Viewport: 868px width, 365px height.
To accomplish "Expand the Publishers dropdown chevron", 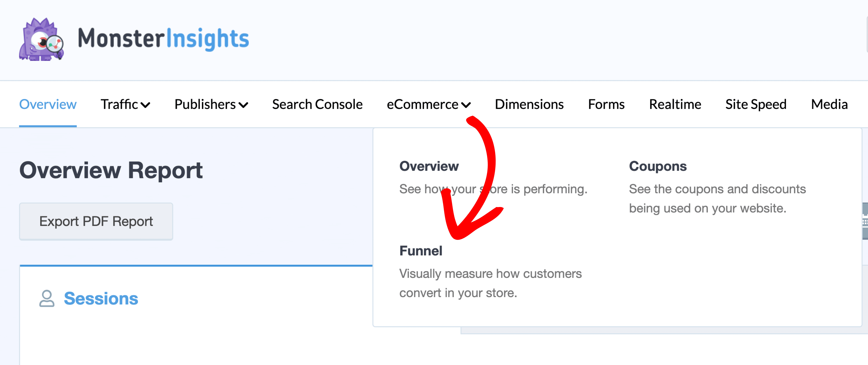I will tap(243, 105).
